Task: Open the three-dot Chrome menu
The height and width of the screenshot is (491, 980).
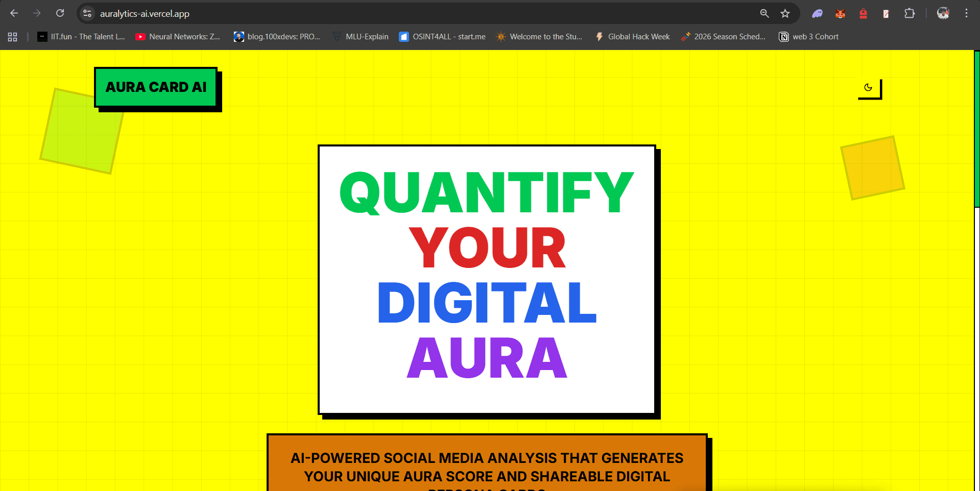Action: (x=966, y=13)
